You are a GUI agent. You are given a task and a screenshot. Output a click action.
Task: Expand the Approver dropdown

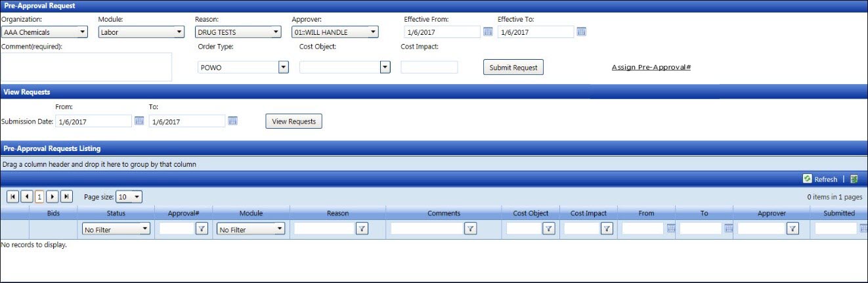373,32
